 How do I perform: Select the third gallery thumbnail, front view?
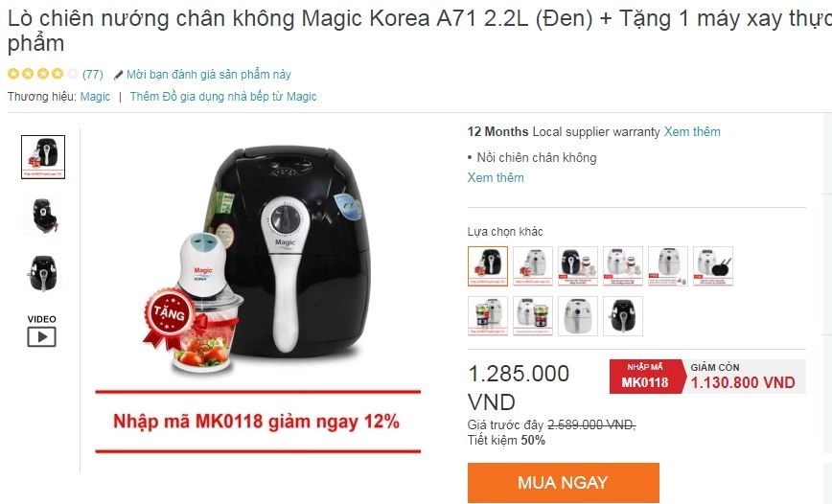[43, 273]
